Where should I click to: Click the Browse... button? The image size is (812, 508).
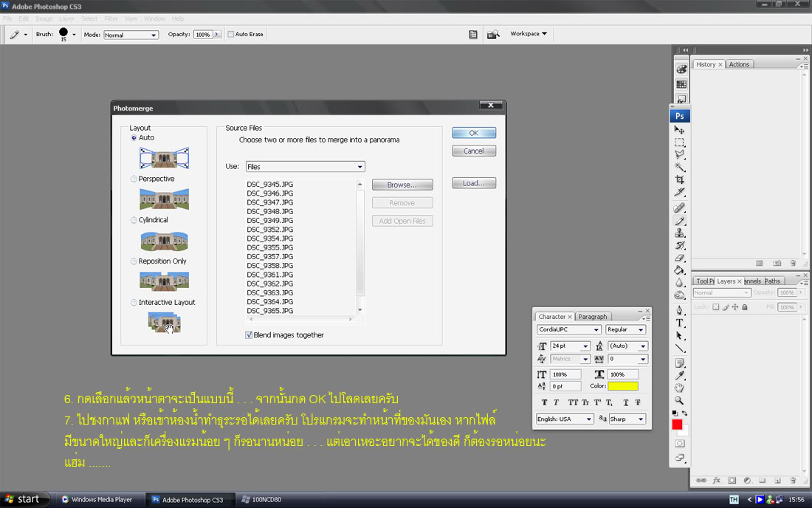[x=402, y=185]
